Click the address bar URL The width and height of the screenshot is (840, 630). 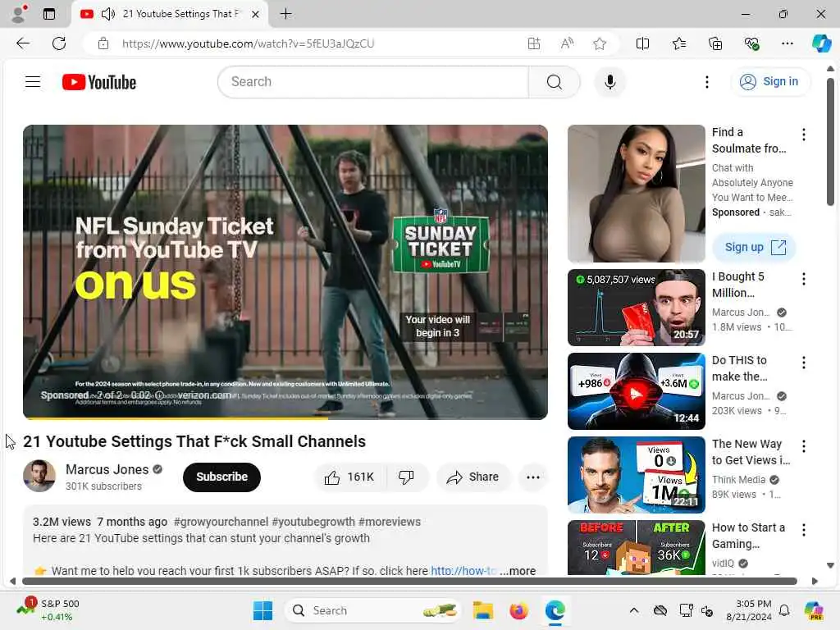248,43
